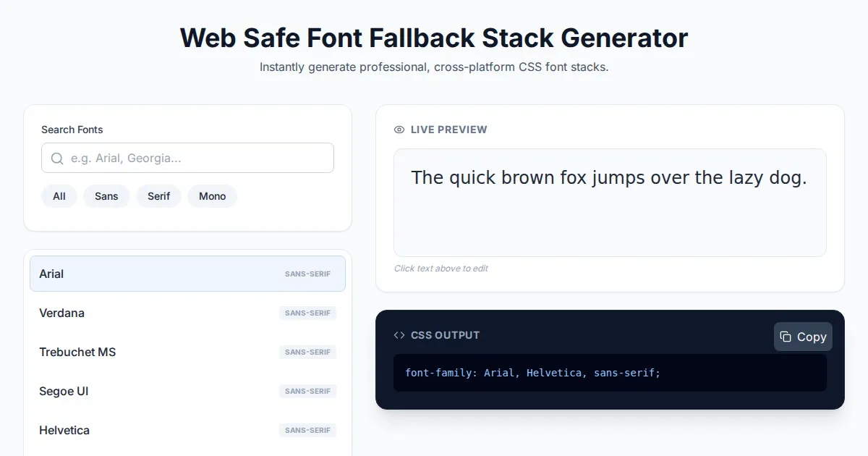Click the SANS-SERIF tag on Segoe UI
This screenshot has height=456, width=868.
[x=307, y=391]
